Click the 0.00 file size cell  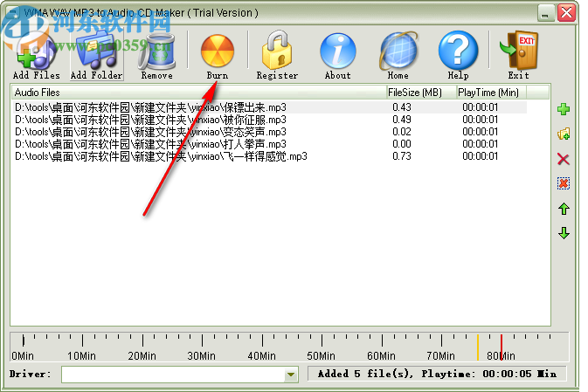pos(402,144)
